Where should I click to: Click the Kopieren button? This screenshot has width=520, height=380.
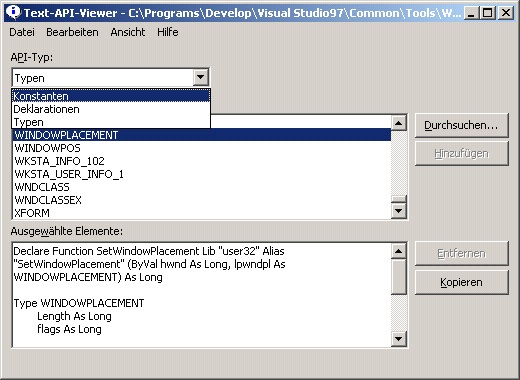(461, 282)
